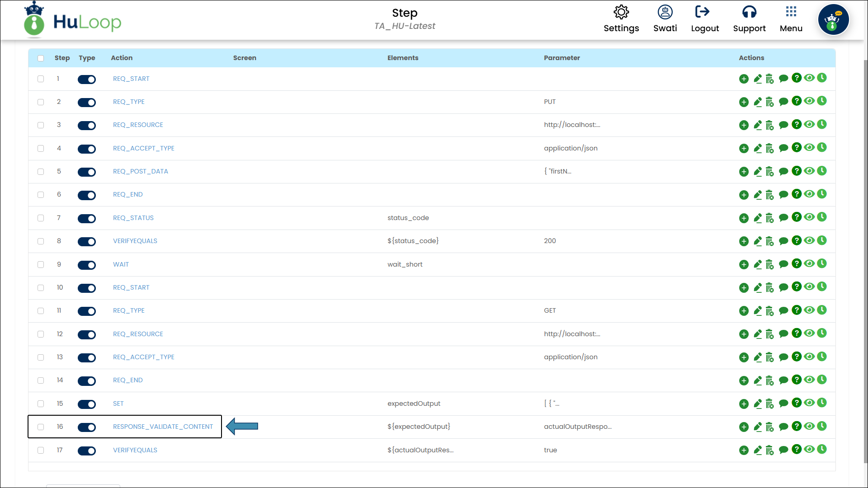Click eye view icon for step 8
Screen dimensions: 868x488
point(809,240)
